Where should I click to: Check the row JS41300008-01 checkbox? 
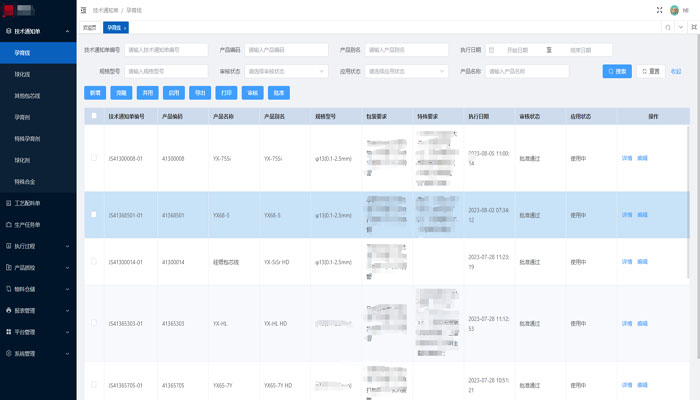(94, 158)
